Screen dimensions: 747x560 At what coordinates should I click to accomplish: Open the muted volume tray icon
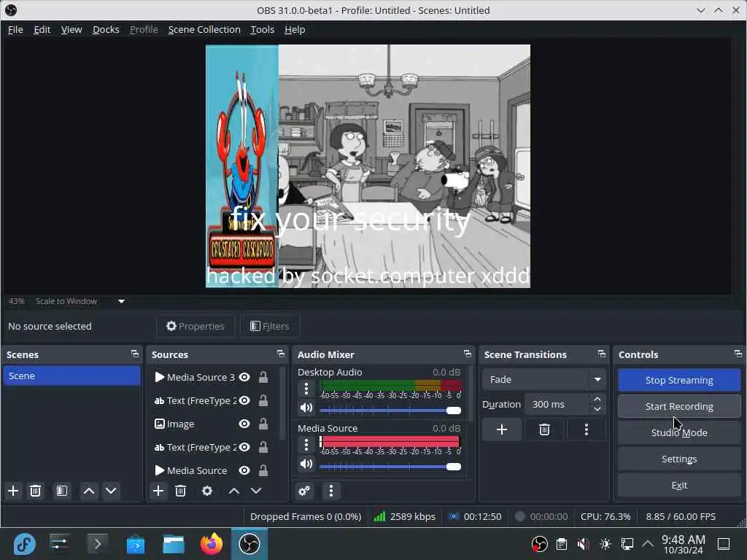583,544
